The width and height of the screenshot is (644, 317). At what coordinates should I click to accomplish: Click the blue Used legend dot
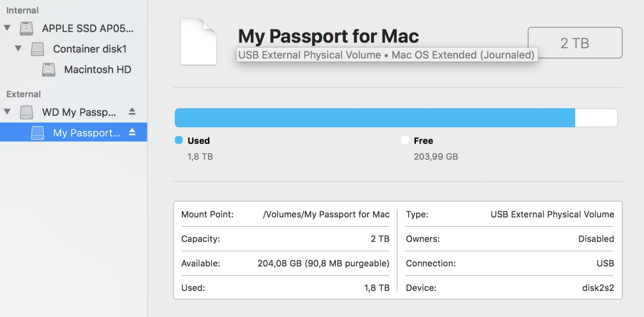click(179, 140)
